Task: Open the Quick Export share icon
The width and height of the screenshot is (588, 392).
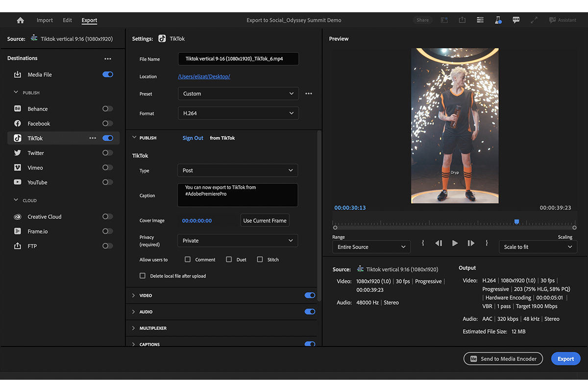Action: 462,20
